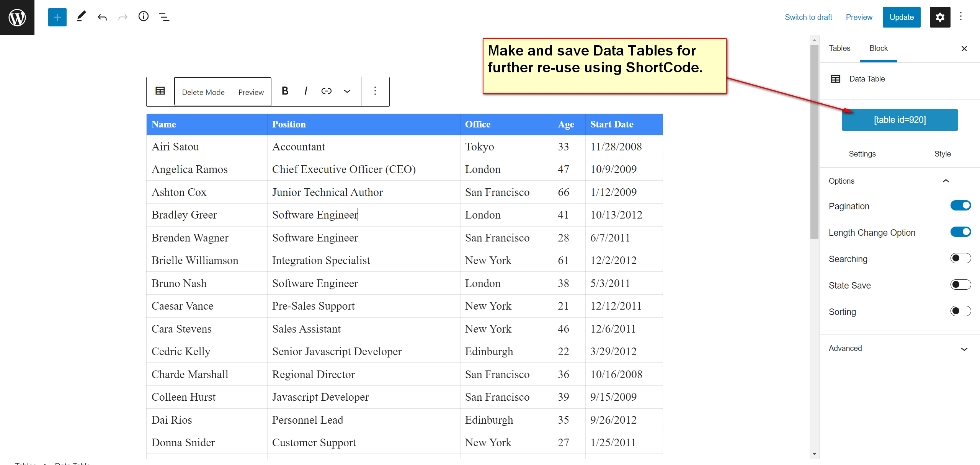Undo the last change with arrow icon
This screenshot has height=465, width=980.
pos(102,17)
